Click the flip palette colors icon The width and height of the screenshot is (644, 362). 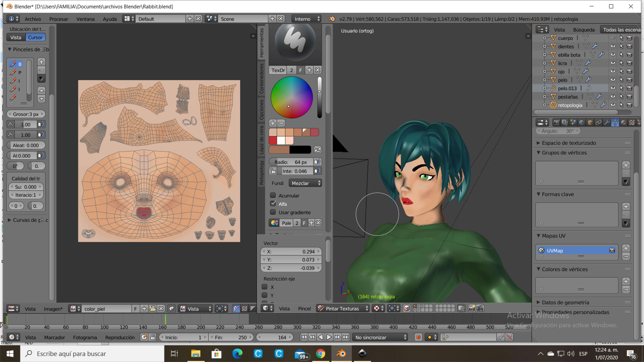tap(318, 150)
